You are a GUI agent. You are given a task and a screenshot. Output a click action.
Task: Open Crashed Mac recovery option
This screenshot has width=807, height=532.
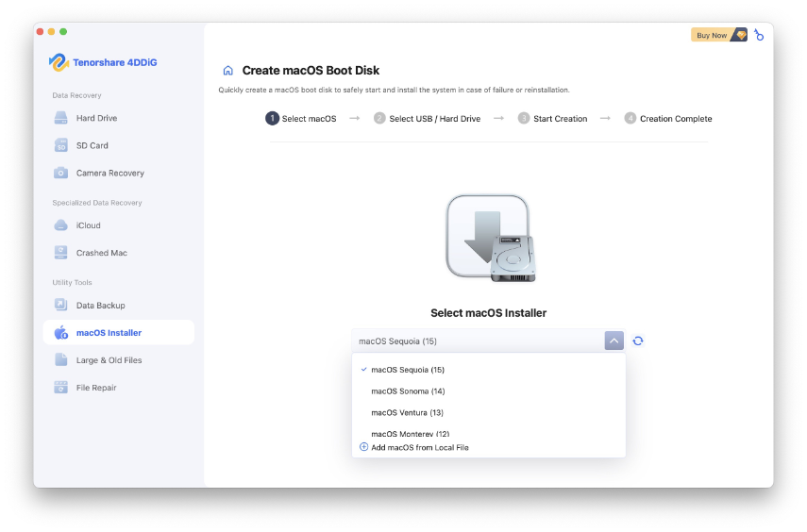coord(118,253)
